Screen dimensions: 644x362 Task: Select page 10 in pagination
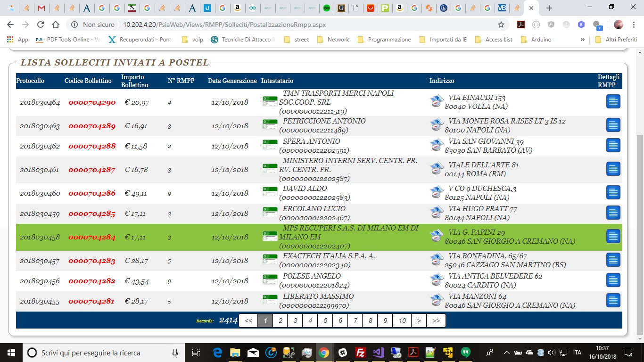click(402, 321)
